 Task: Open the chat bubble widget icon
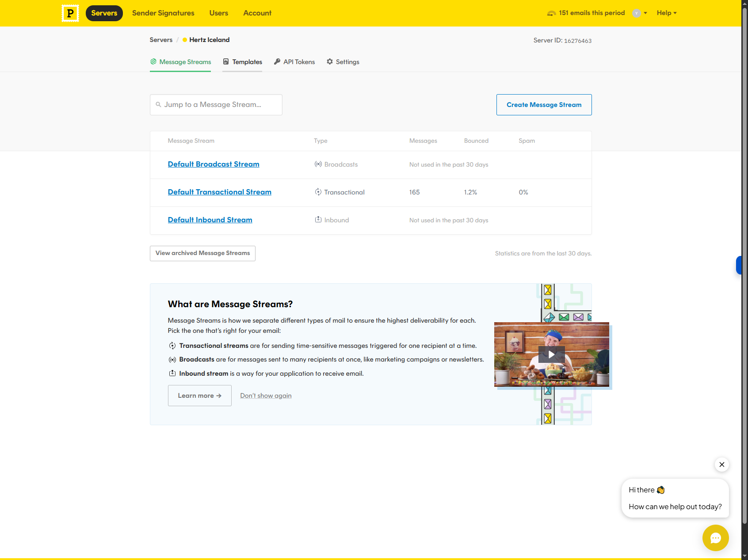click(715, 537)
